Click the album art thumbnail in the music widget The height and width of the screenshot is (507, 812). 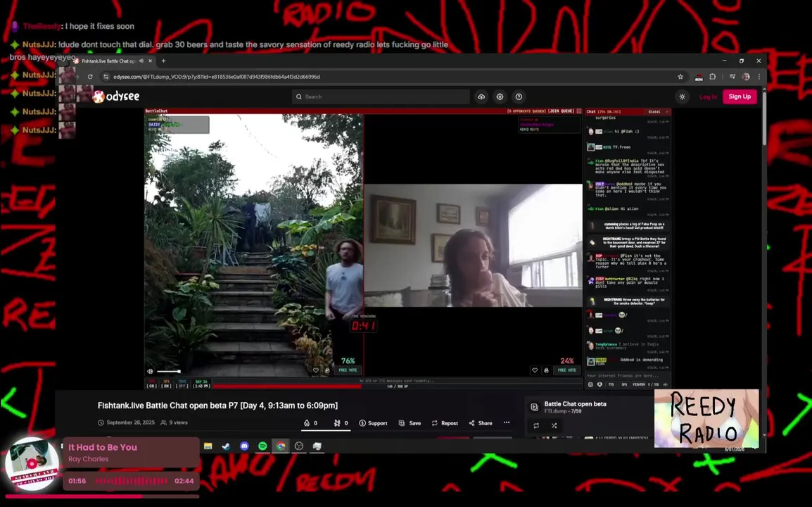pos(32,464)
